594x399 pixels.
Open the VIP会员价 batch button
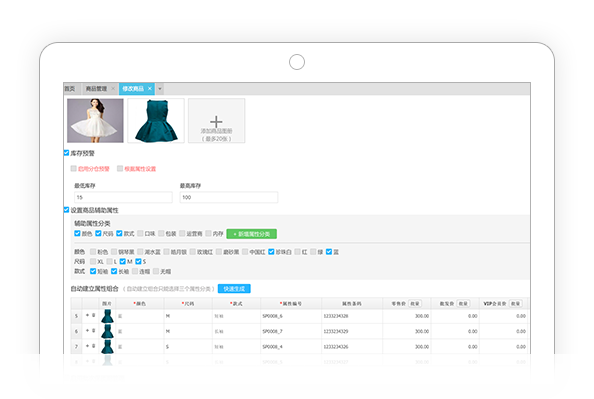516,304
